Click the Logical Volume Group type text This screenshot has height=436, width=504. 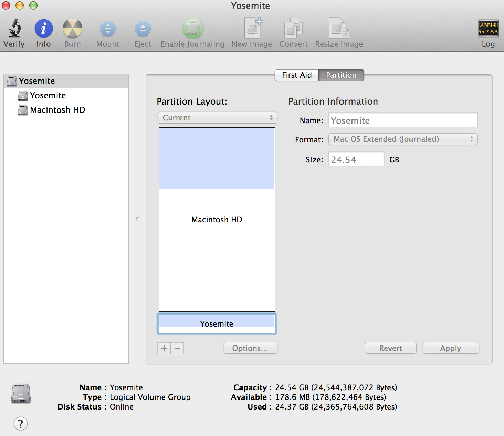pyautogui.click(x=150, y=397)
